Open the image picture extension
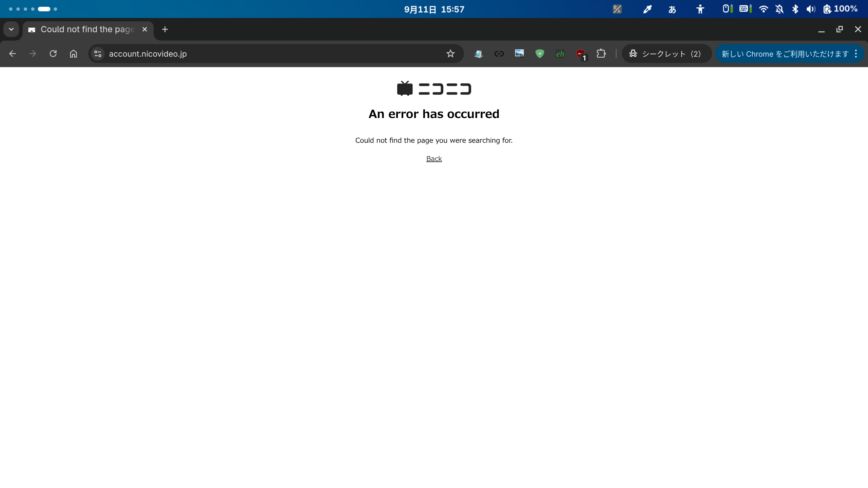The image size is (868, 488). point(519,54)
